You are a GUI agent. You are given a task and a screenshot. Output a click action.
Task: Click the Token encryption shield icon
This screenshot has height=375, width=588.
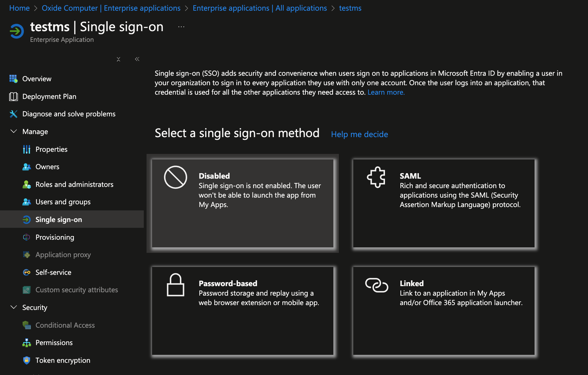[27, 360]
